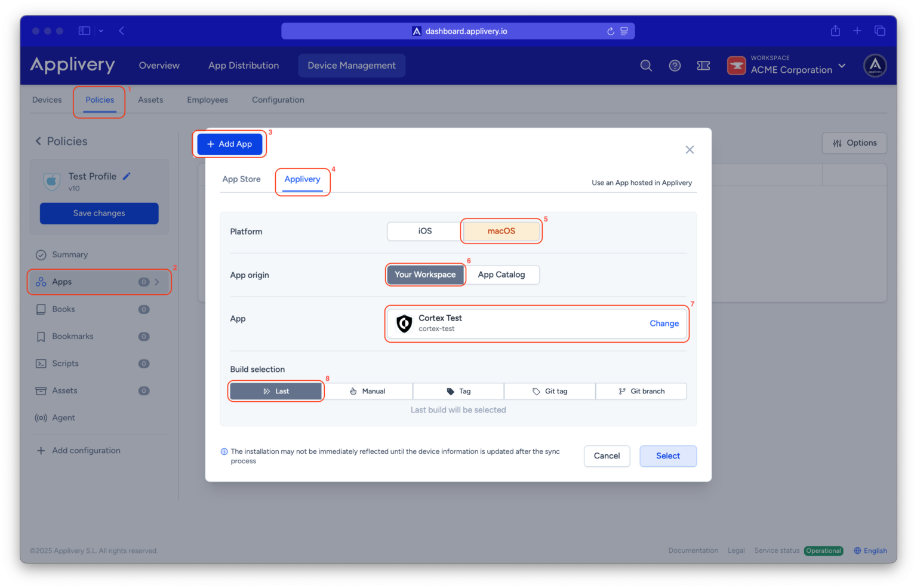Click the back chevron next to Policies

37,141
